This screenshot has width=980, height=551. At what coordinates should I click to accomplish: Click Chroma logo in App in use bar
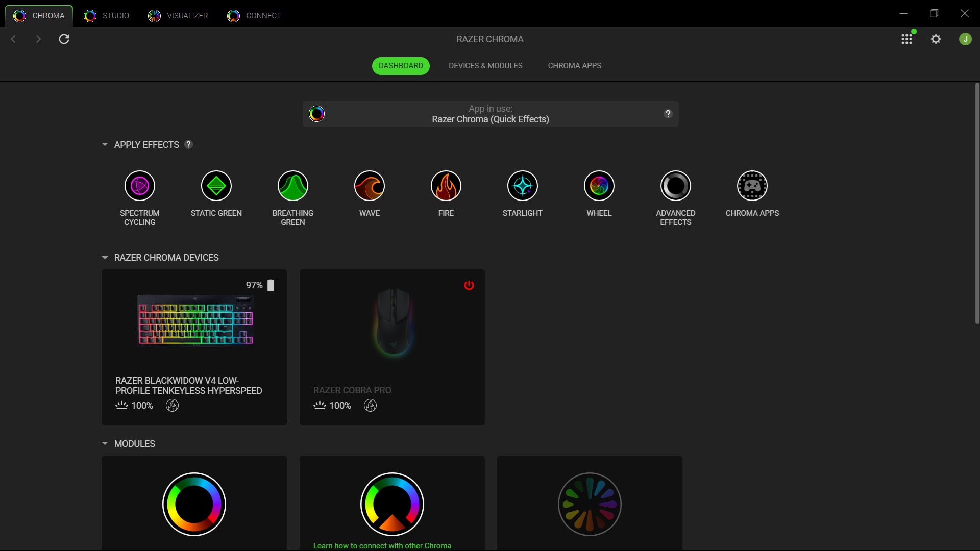pos(316,114)
